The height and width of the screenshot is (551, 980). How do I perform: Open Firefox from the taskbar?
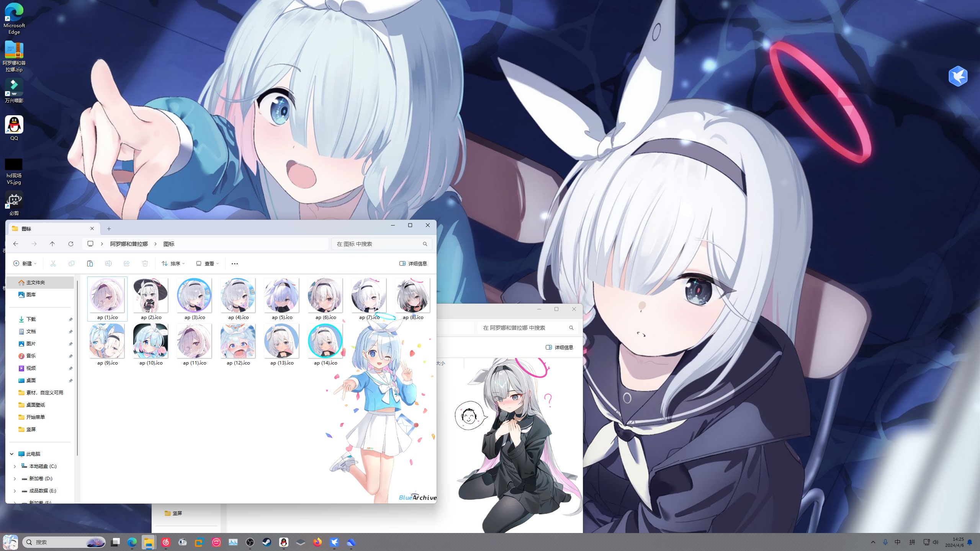pos(317,542)
